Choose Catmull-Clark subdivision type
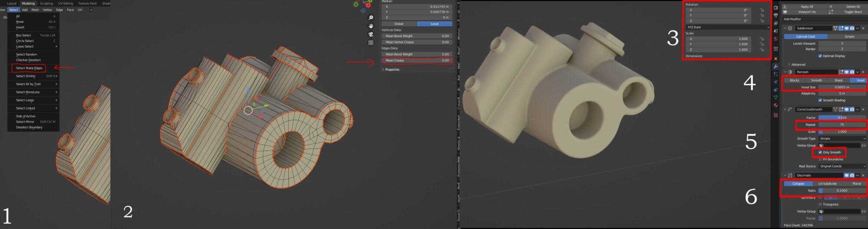Image resolution: width=868 pixels, height=229 pixels. click(x=806, y=36)
